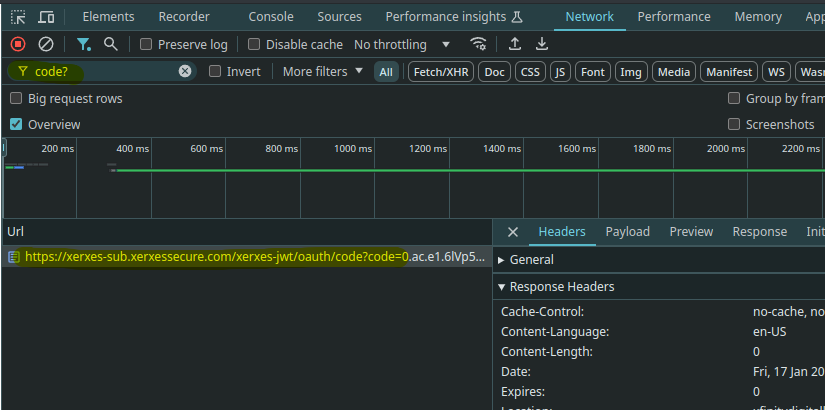This screenshot has width=825, height=410.
Task: Click the green request bar in overview
Action: coord(468,171)
